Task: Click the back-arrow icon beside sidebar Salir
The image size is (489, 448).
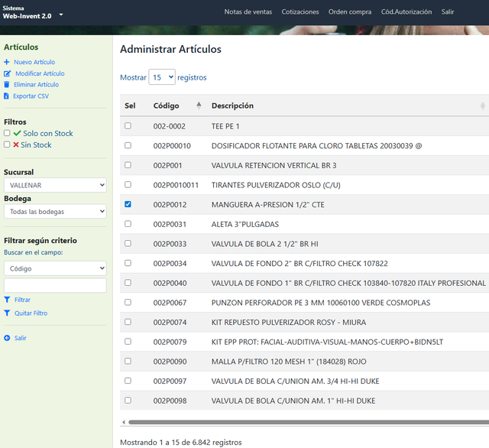Action: tap(7, 338)
